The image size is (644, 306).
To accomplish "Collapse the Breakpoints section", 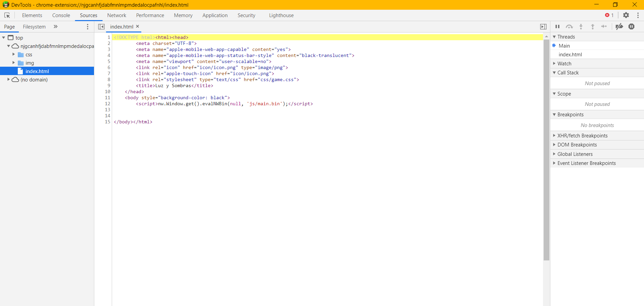I will 554,114.
